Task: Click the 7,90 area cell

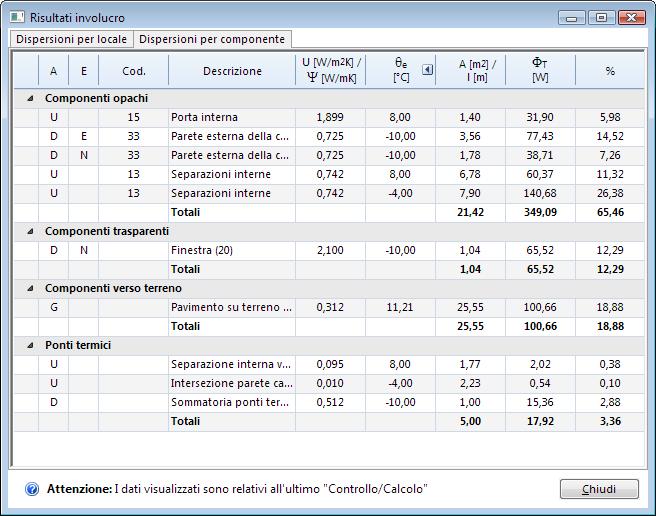Action: click(x=470, y=193)
